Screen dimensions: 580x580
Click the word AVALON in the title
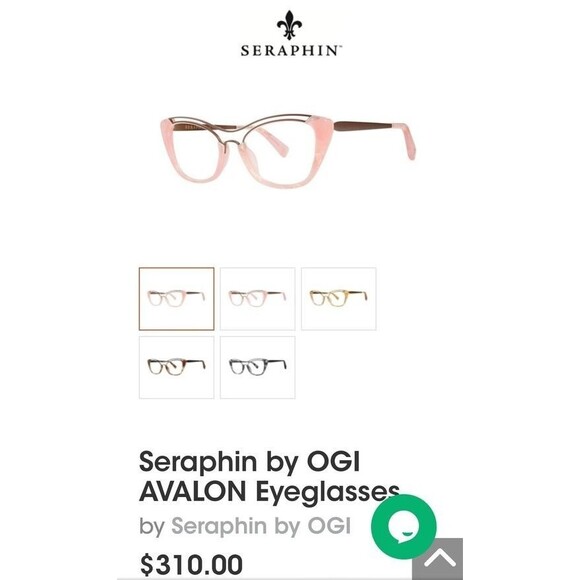coord(193,491)
